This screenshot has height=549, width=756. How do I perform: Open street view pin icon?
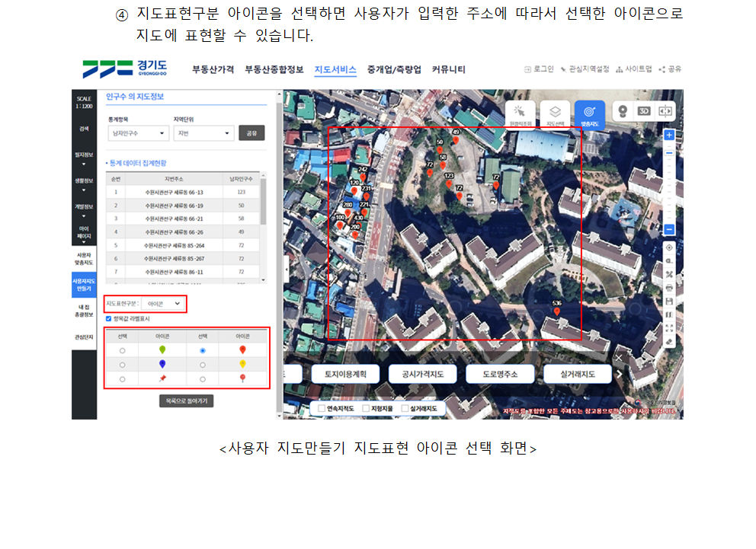(623, 111)
